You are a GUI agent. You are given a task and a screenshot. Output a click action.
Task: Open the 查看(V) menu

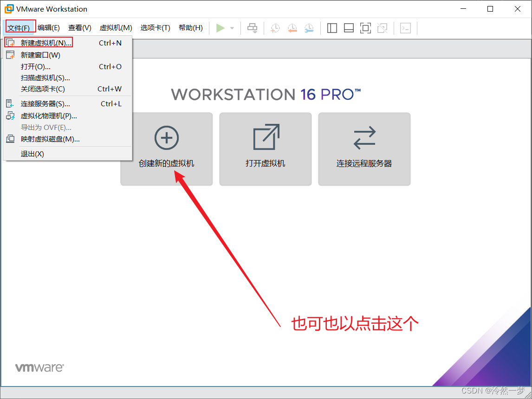[x=80, y=28]
